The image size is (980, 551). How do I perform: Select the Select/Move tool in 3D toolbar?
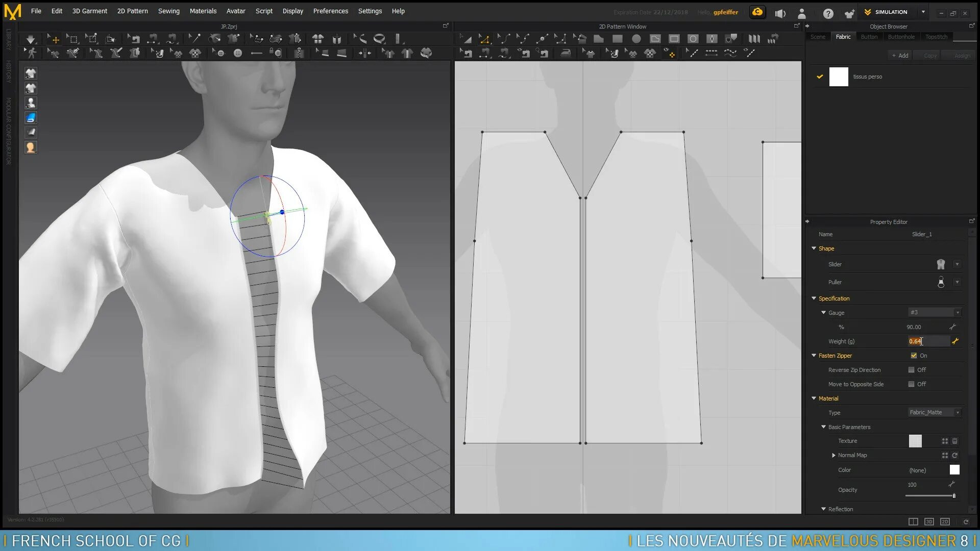tap(53, 39)
